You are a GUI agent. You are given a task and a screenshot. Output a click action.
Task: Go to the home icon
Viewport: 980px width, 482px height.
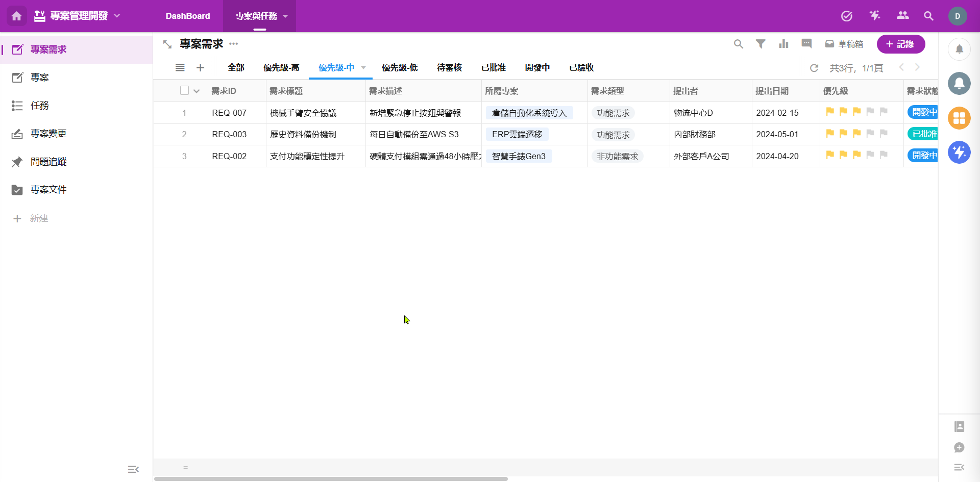pyautogui.click(x=16, y=16)
